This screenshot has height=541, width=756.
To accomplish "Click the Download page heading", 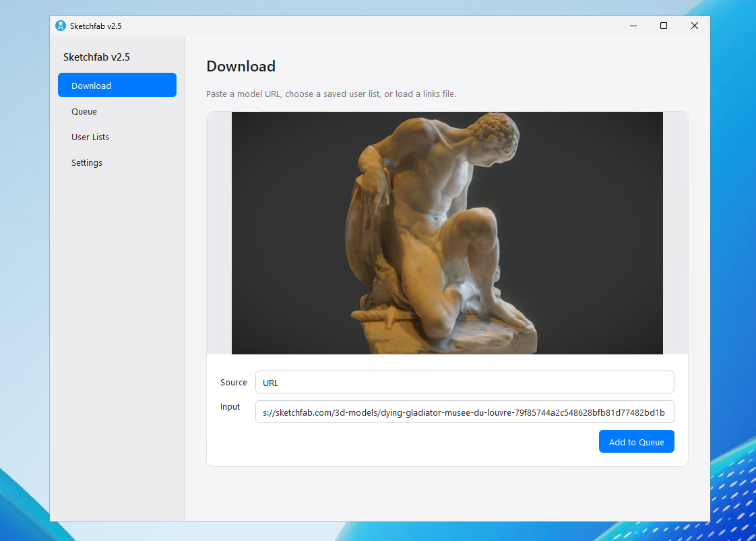I will click(x=241, y=66).
